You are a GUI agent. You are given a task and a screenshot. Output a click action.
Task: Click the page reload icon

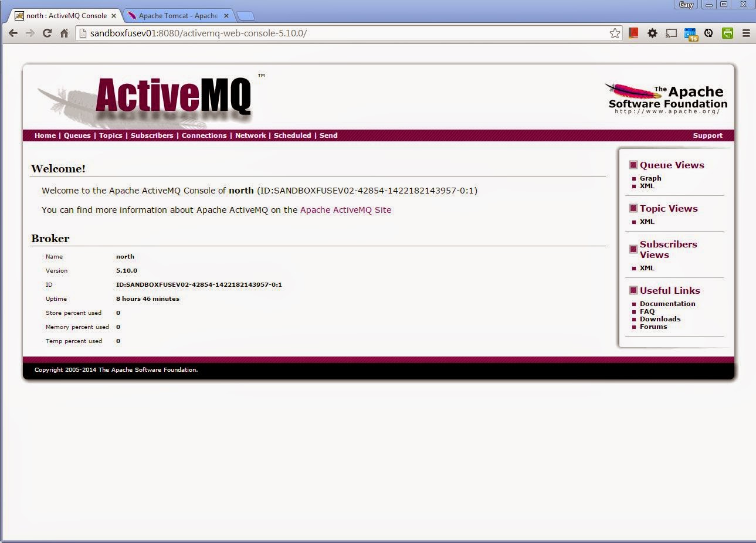[x=47, y=33]
